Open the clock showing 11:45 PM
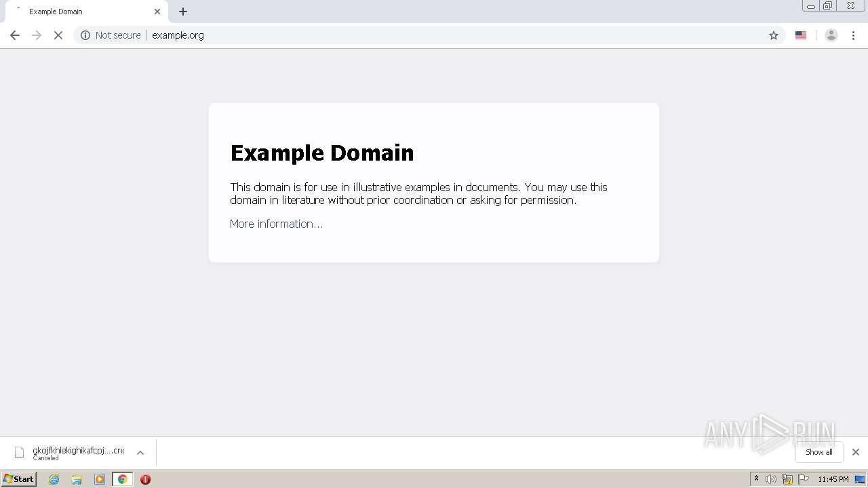Viewport: 868px width, 488px height. pyautogui.click(x=833, y=479)
